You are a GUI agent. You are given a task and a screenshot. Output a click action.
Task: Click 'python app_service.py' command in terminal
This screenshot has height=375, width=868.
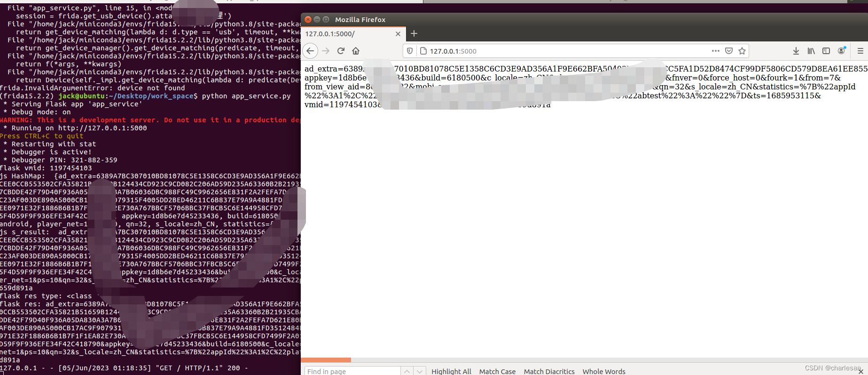(x=246, y=96)
